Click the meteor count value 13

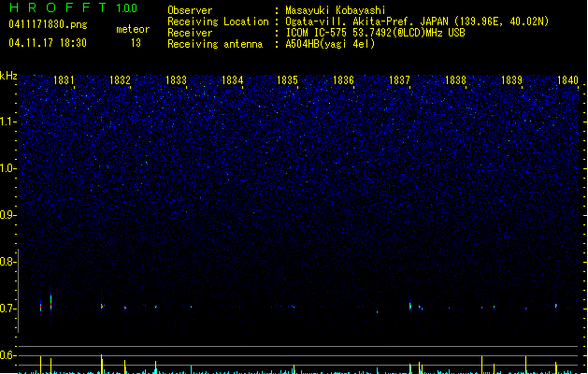coord(136,43)
